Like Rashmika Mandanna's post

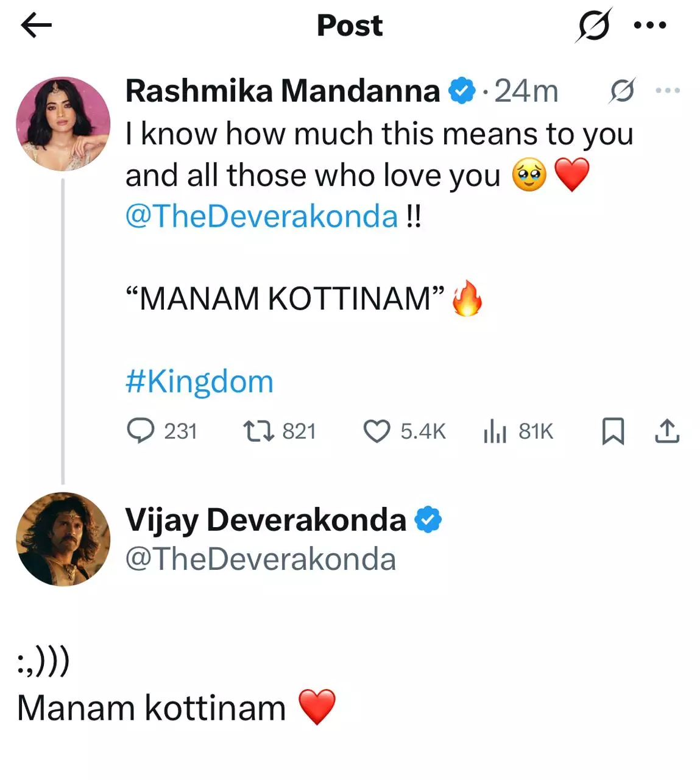coord(377,431)
